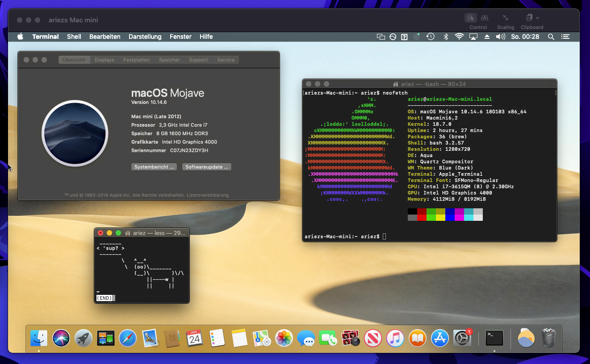Screen dimensions: 590x364
Task: Click the less window title bar home icon
Action: [128, 233]
